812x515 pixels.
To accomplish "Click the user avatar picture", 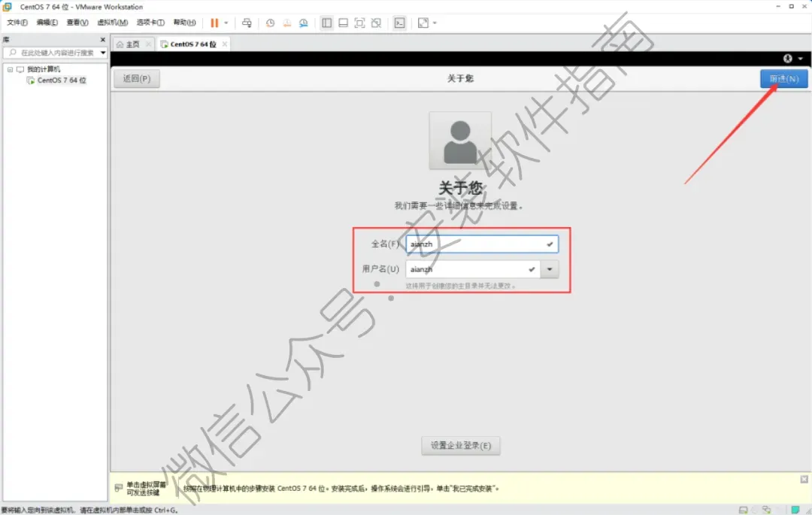I will (460, 141).
